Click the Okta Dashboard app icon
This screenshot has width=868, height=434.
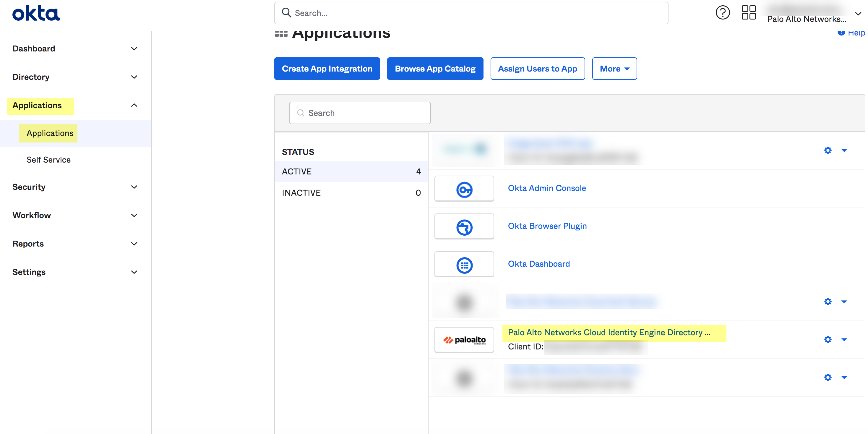464,264
